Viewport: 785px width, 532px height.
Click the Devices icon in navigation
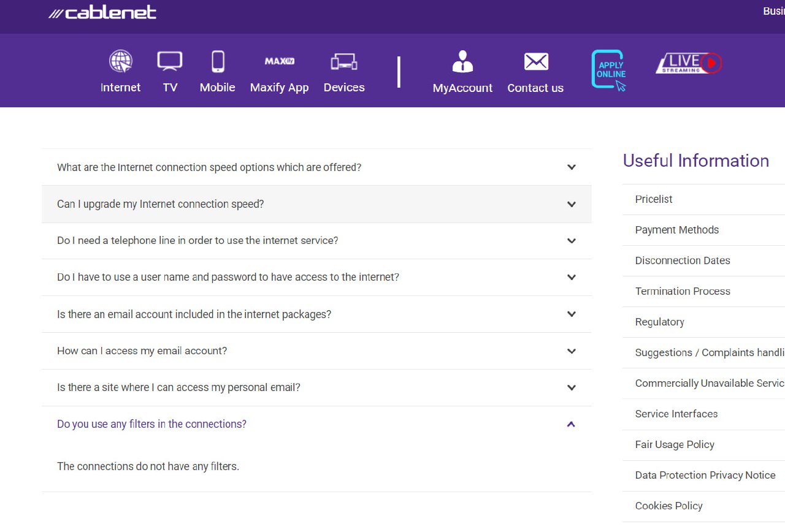pos(344,61)
